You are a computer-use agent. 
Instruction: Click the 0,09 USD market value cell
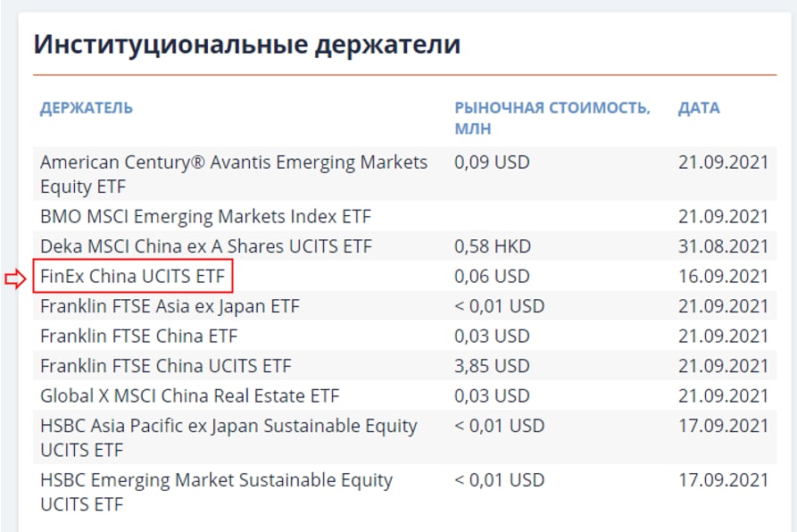coord(492,162)
